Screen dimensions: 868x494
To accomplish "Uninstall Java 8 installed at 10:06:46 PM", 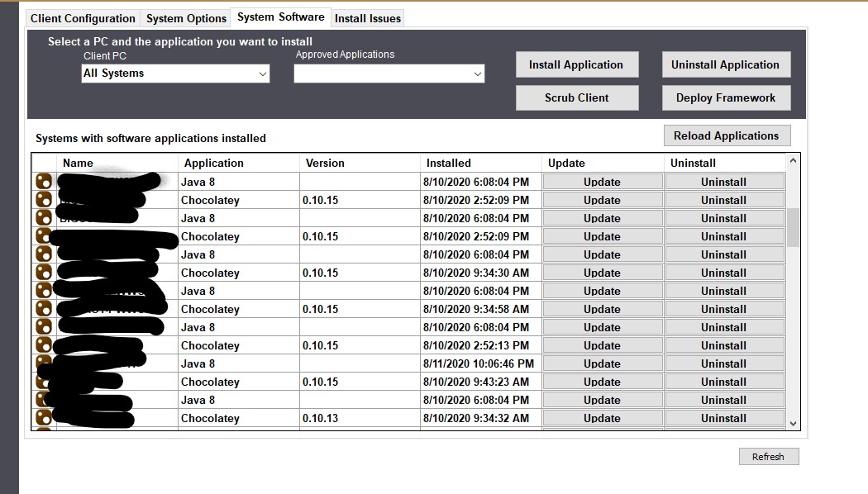I will 723,363.
